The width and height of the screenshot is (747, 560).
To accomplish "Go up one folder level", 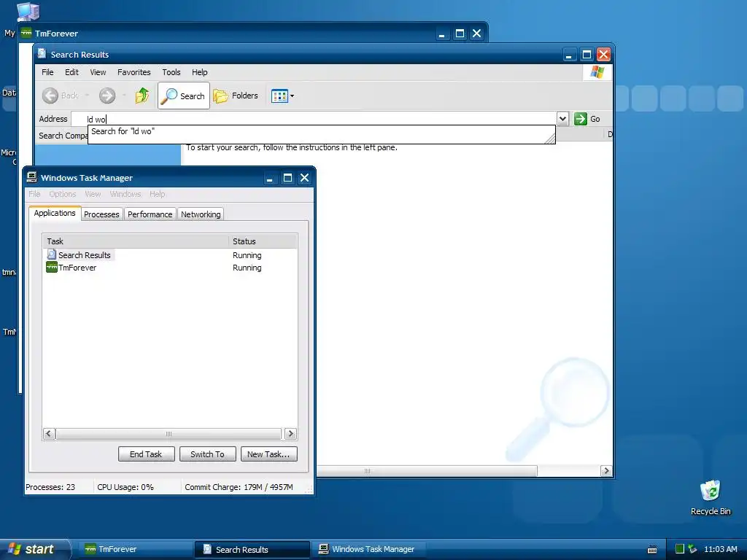I will 142,96.
